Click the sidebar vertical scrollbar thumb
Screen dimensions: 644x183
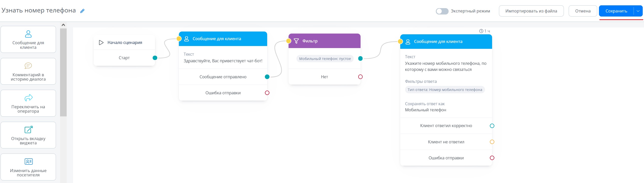63,72
